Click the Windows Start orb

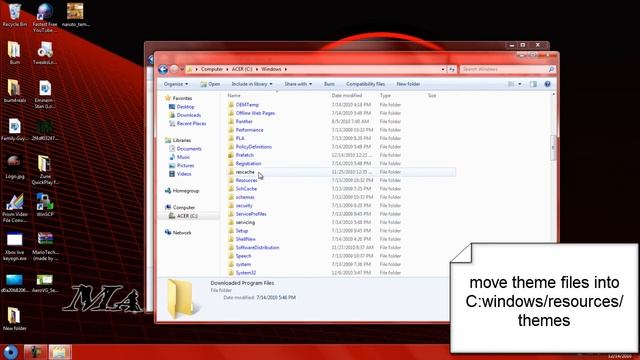coord(11,352)
